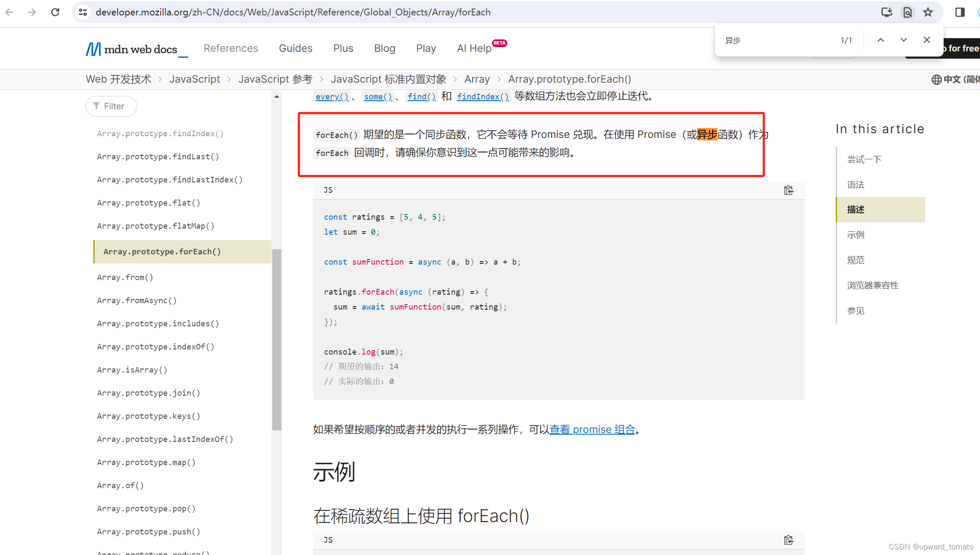The height and width of the screenshot is (555, 980).
Task: Jump to 浏览器兼容性 in the article outline
Action: (x=873, y=285)
